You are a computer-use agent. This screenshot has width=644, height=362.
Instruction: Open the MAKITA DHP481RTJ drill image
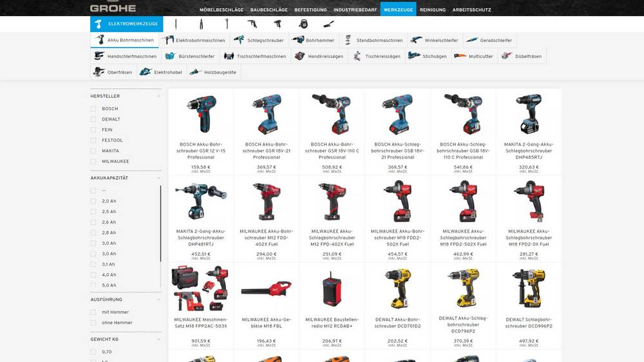(x=201, y=202)
